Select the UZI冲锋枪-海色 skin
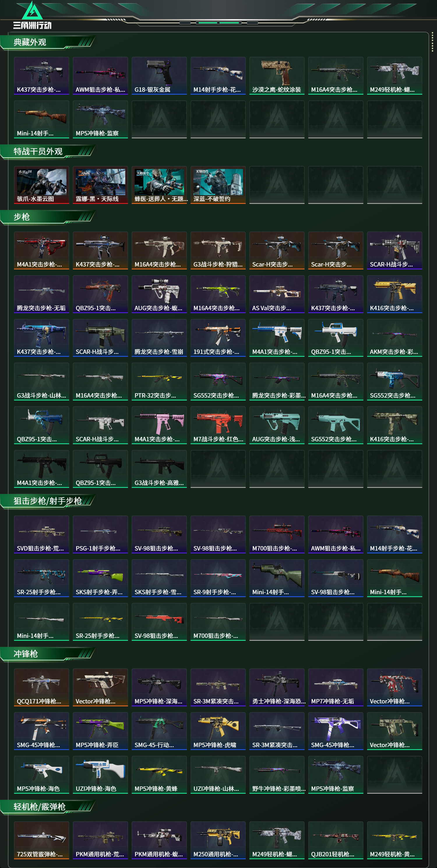The height and width of the screenshot is (868, 437). click(100, 775)
